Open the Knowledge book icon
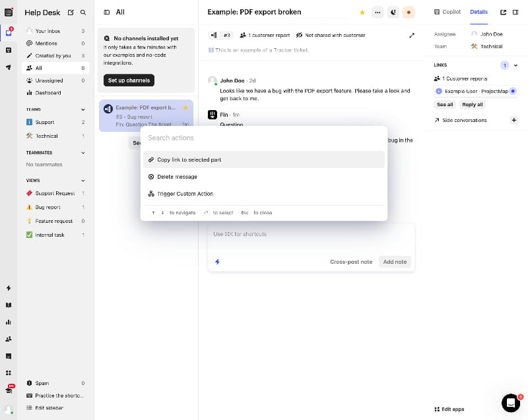 coord(9,305)
